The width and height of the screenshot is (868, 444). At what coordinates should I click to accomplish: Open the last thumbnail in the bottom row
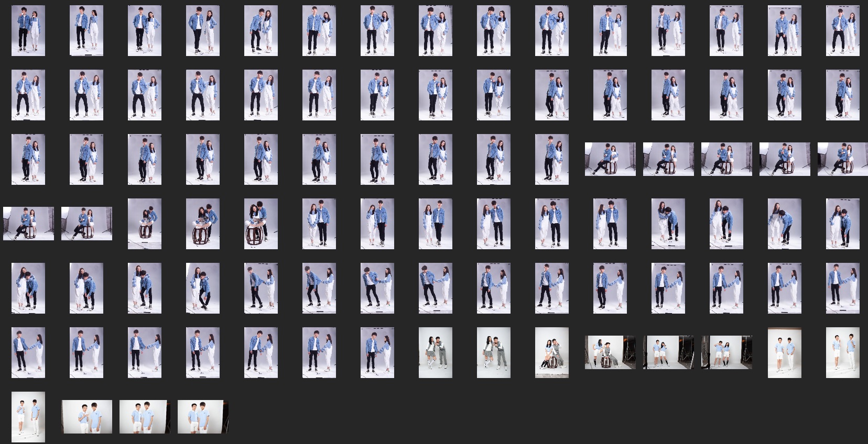(203, 417)
